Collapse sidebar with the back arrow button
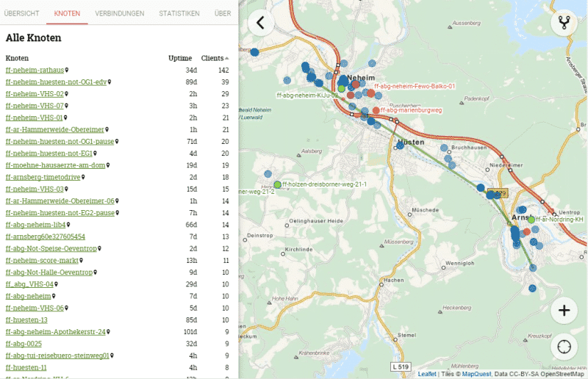This screenshot has height=379, width=588. tap(261, 23)
